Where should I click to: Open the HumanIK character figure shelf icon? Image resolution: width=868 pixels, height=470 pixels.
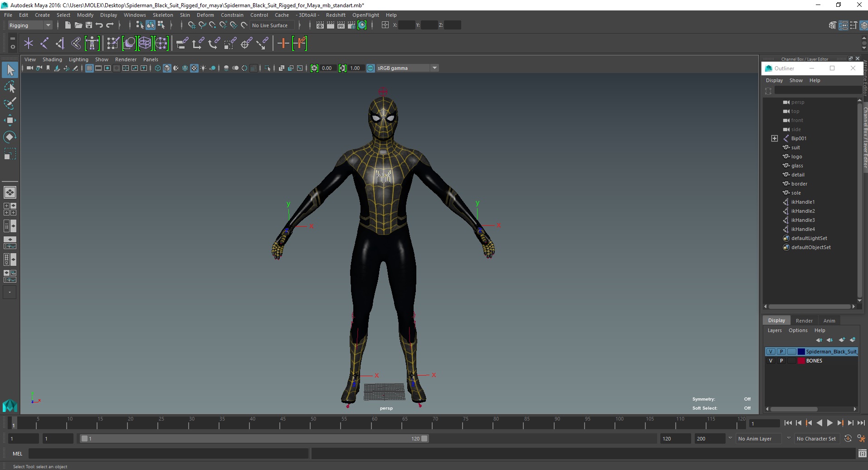click(92, 44)
